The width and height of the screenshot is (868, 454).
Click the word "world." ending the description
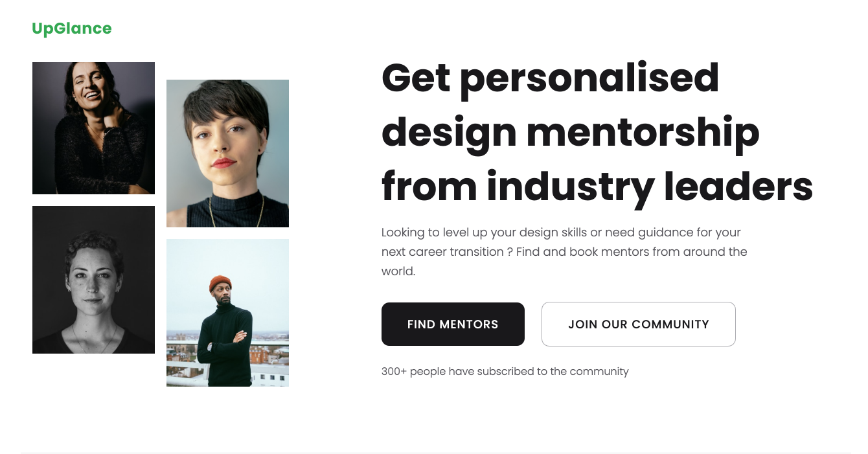pos(398,271)
